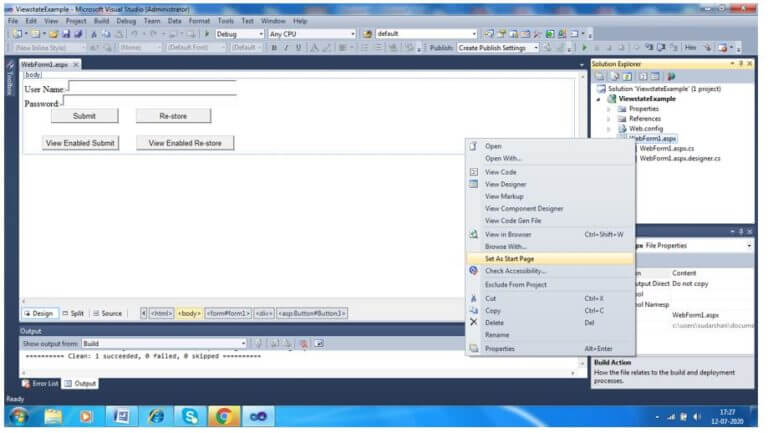Click the Bold formatting icon
The image size is (768, 433).
[x=274, y=48]
